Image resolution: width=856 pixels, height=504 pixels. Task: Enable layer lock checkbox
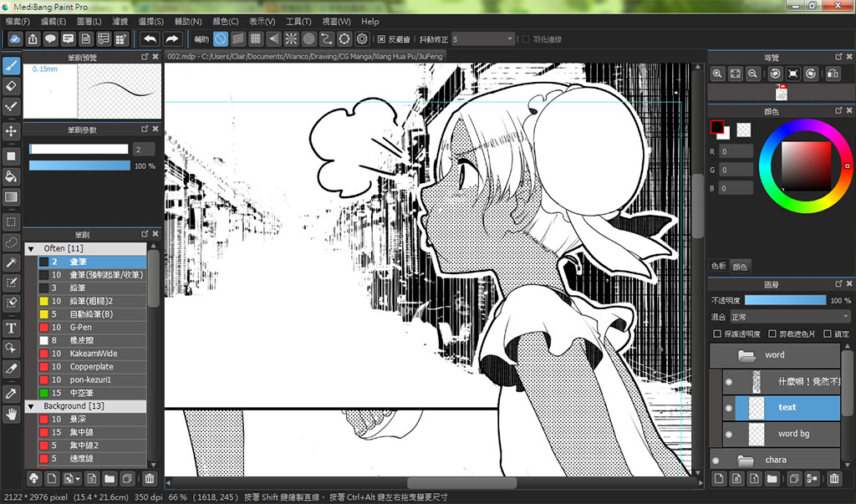pyautogui.click(x=828, y=333)
